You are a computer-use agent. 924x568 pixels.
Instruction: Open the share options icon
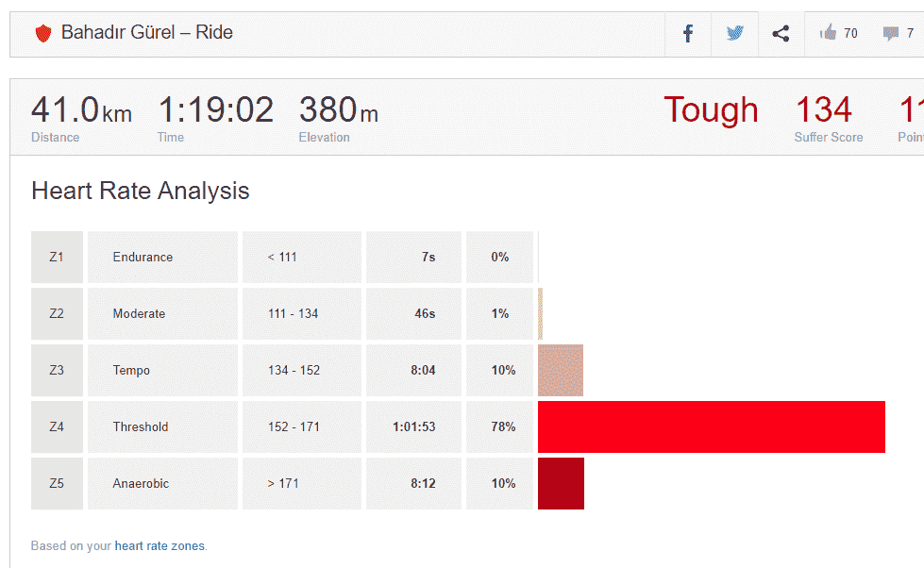click(781, 34)
